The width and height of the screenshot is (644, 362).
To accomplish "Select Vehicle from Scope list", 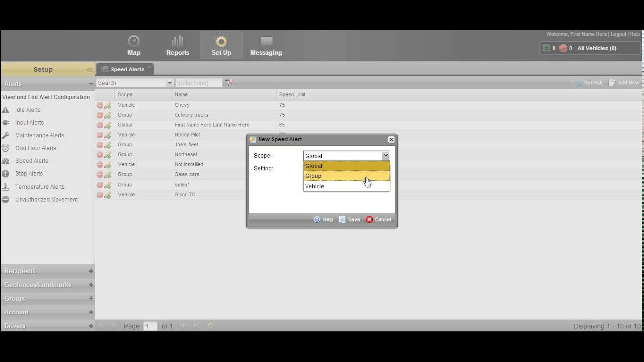I will click(347, 186).
